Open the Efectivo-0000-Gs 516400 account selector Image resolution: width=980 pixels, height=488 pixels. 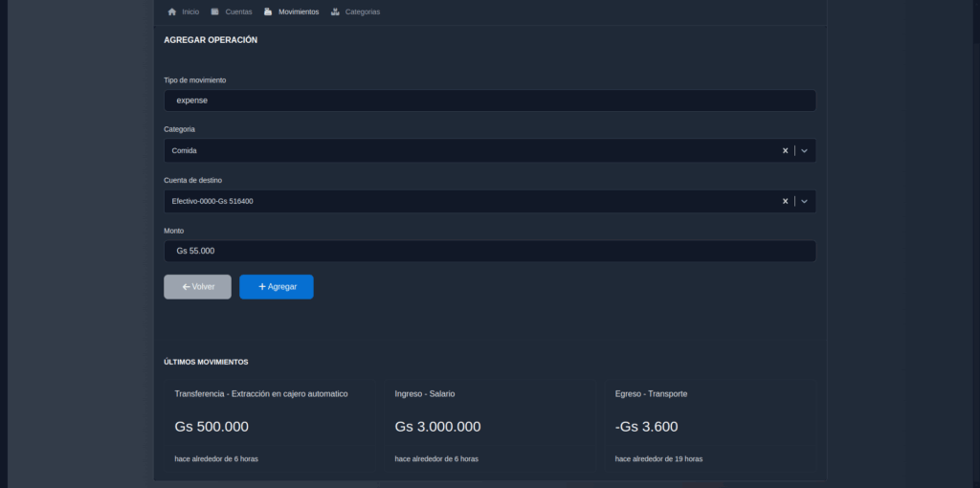tap(489, 201)
